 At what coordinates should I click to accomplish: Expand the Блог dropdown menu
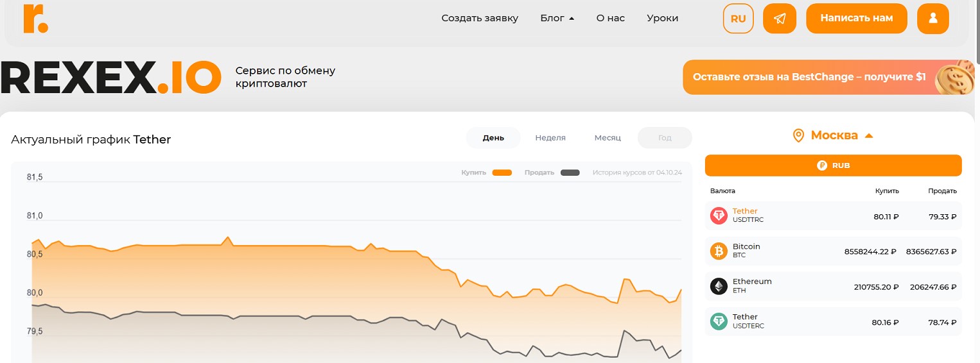pyautogui.click(x=557, y=18)
